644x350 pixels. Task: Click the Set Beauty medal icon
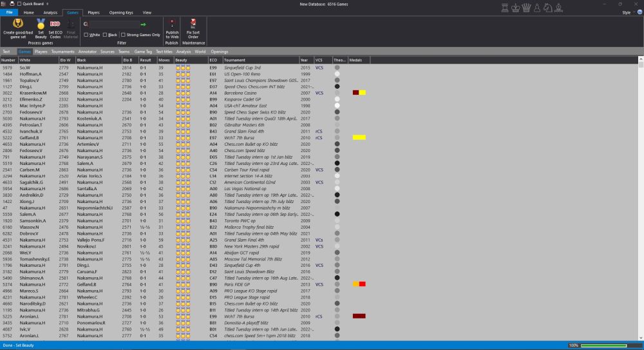point(41,24)
